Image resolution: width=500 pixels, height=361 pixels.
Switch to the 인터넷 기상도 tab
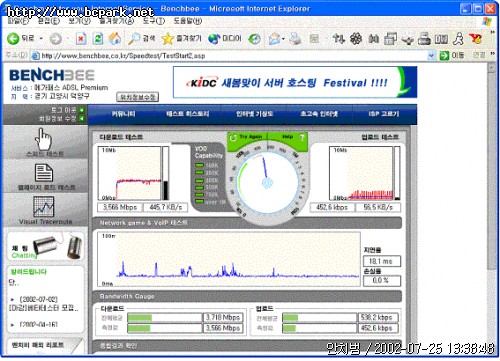coord(255,114)
